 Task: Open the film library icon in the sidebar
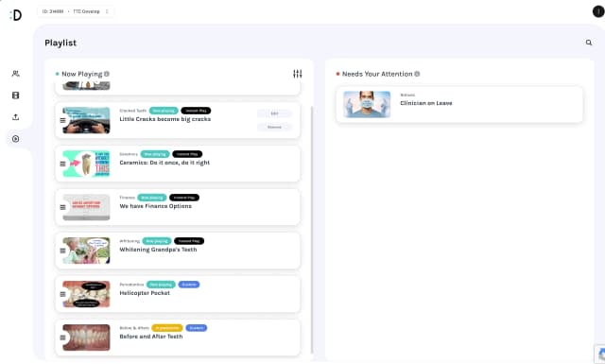pyautogui.click(x=15, y=95)
